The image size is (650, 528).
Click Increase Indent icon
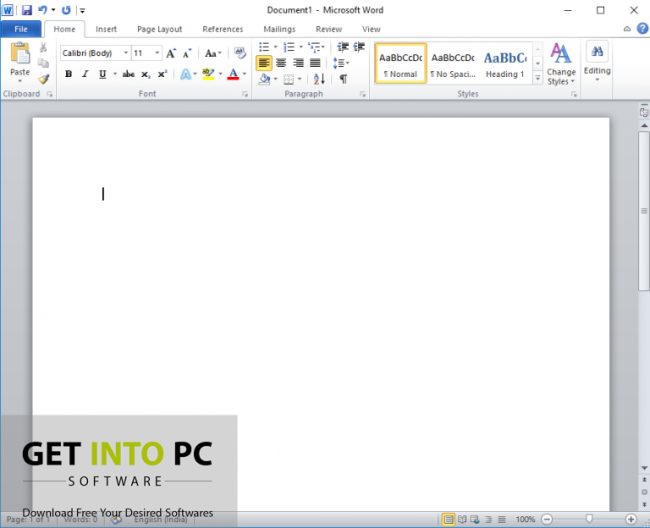point(359,47)
